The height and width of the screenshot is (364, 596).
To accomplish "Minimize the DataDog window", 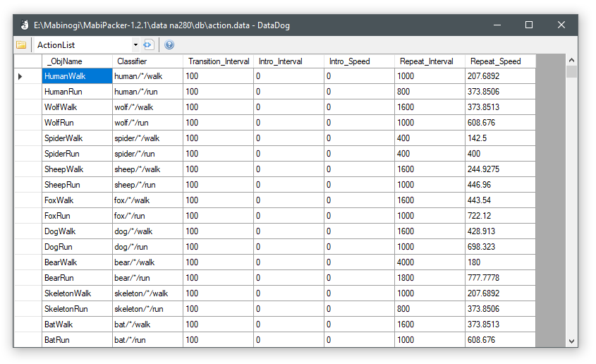I will pos(497,25).
